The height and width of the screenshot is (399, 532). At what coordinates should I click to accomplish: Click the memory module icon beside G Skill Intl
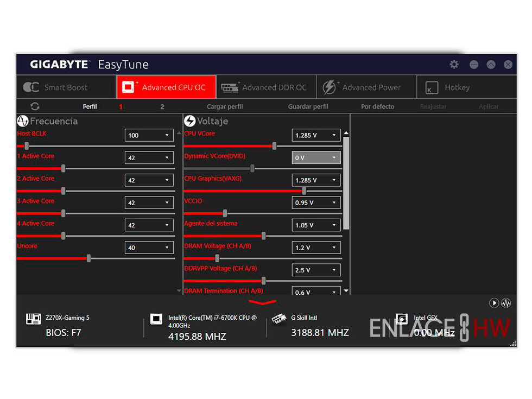pyautogui.click(x=279, y=319)
